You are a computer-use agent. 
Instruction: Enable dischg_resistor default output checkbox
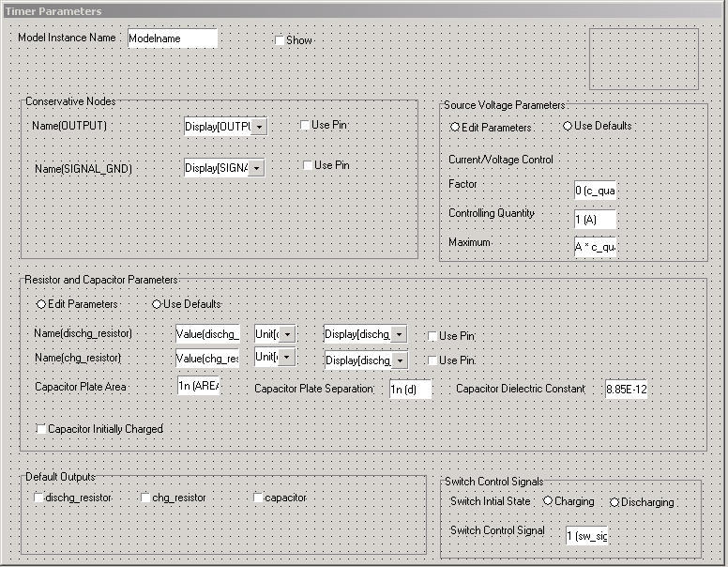click(x=38, y=498)
